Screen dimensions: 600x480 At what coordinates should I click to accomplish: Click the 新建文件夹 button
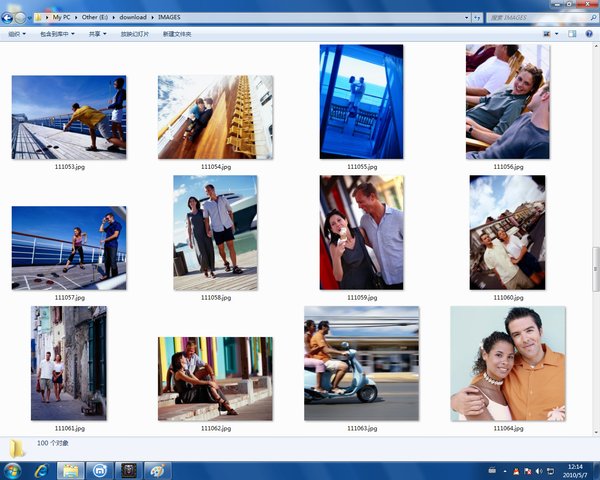point(175,34)
